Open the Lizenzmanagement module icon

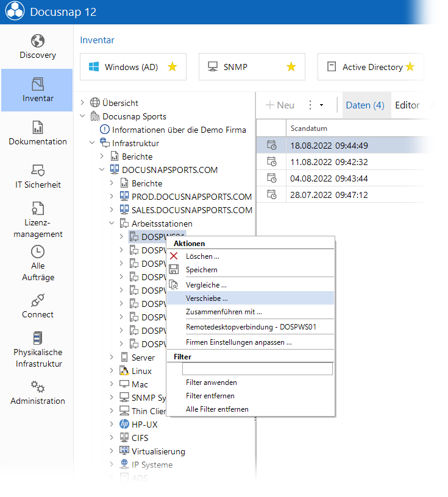point(37,208)
